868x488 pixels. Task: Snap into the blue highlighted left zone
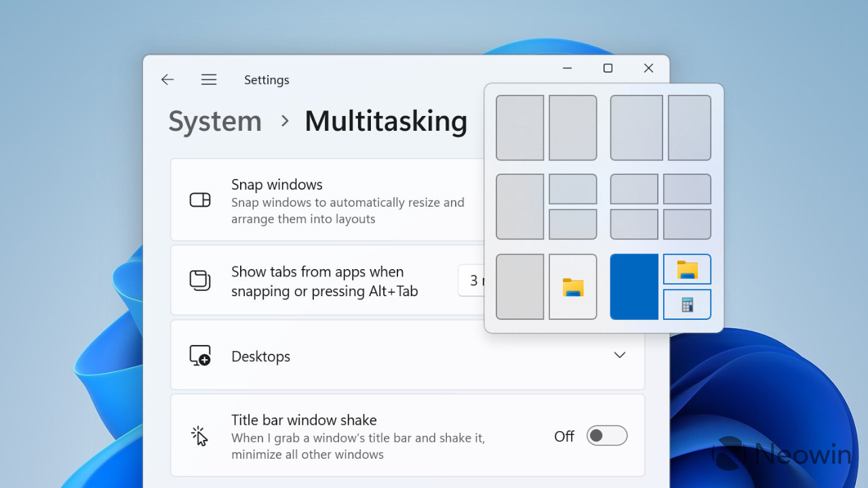634,287
